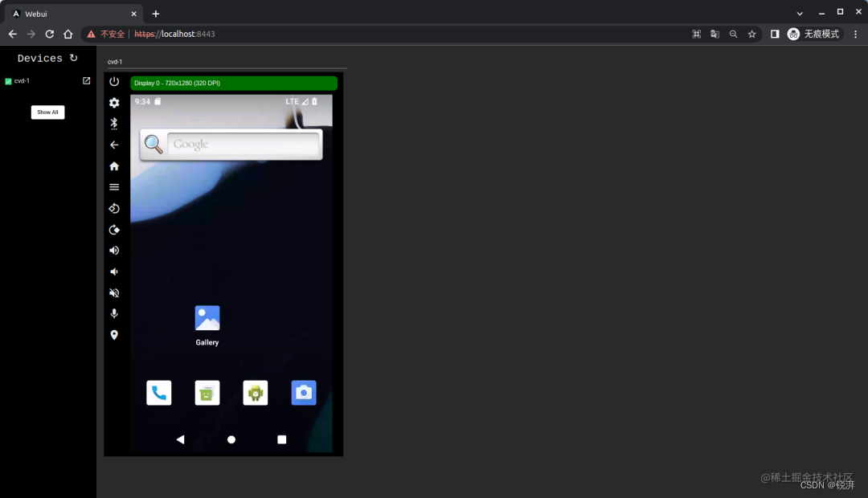Viewport: 868px width, 498px height.
Task: Open the browser home page
Action: click(x=68, y=34)
